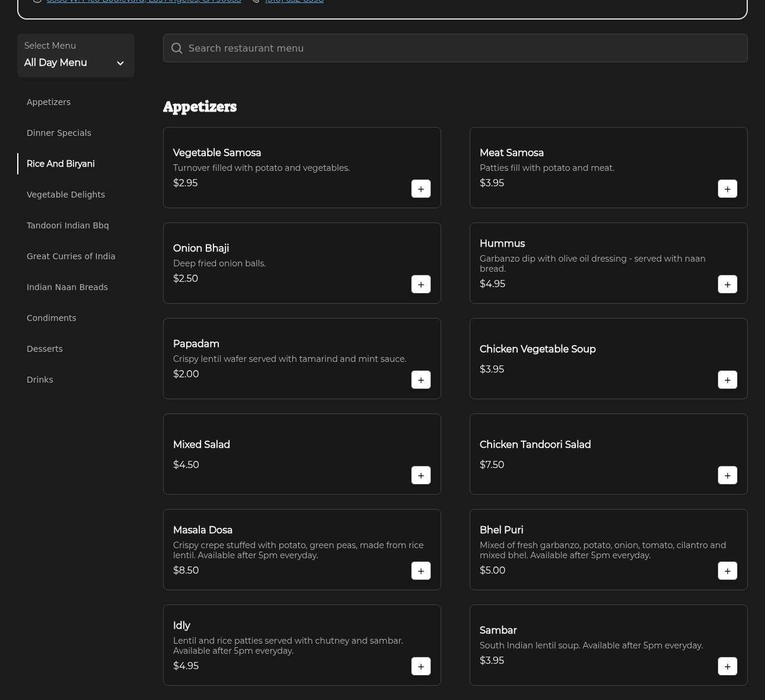Select Rice And Biryani category
Viewport: 765px width, 700px height.
pyautogui.click(x=60, y=164)
